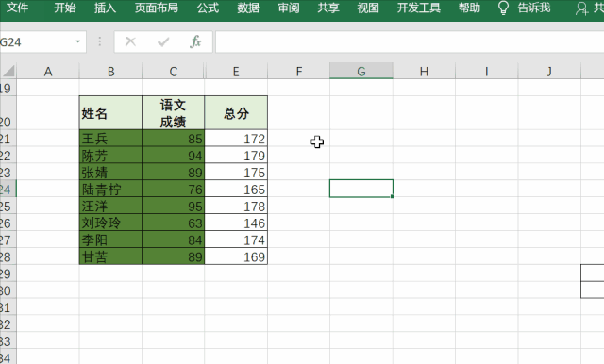This screenshot has height=364, width=604.
Task: Click the formula bar confirm checkmark icon
Action: pos(163,41)
